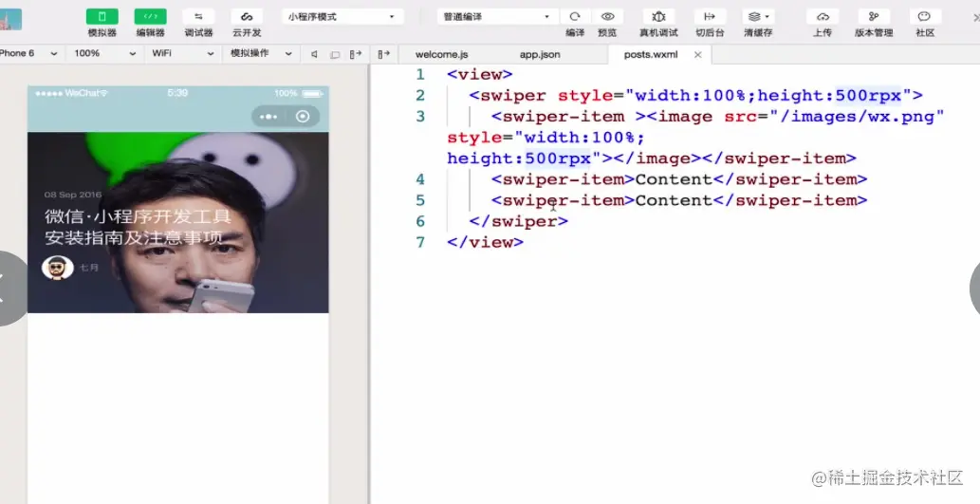Click the 七月 author name
Viewport: 980px width, 504px height.
pyautogui.click(x=89, y=268)
